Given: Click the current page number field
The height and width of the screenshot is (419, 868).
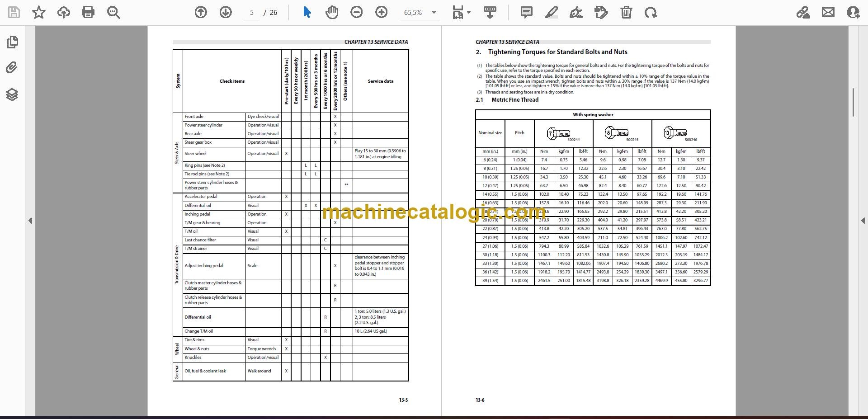Looking at the screenshot, I should coord(252,13).
